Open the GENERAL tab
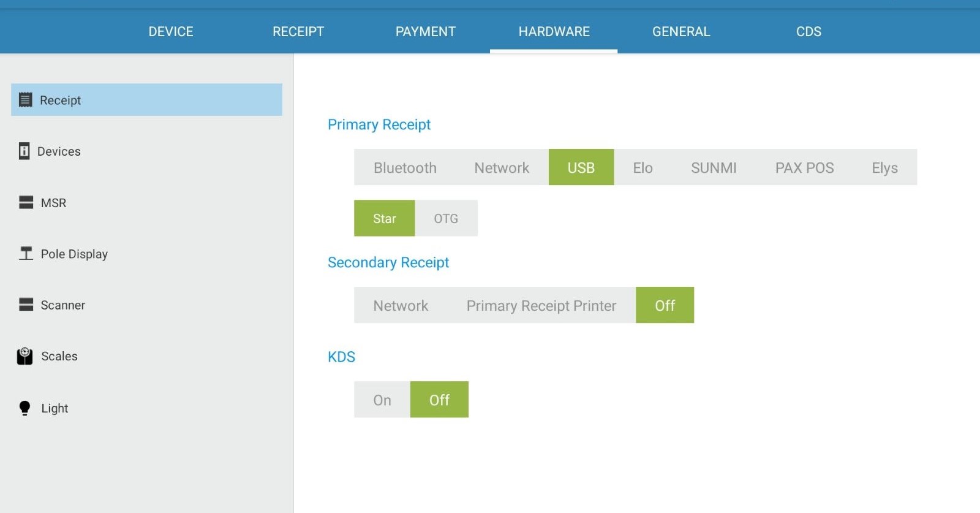The width and height of the screenshot is (980, 513). (681, 31)
